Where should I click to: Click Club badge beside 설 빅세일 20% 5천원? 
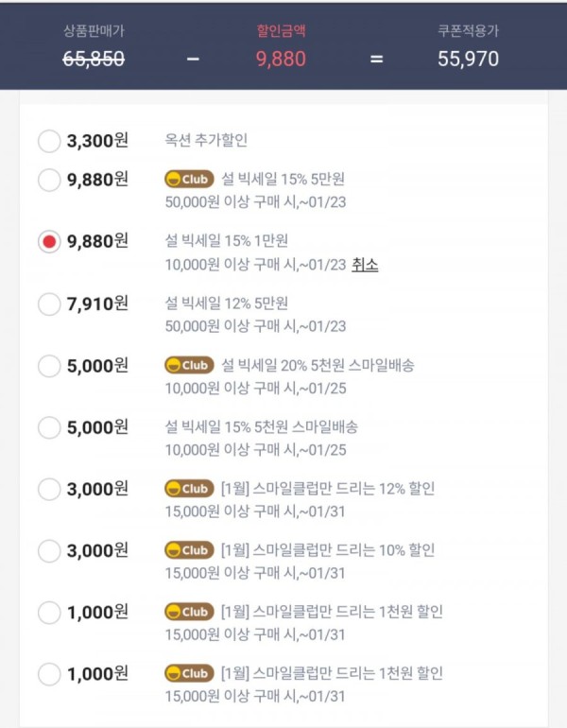click(x=189, y=365)
